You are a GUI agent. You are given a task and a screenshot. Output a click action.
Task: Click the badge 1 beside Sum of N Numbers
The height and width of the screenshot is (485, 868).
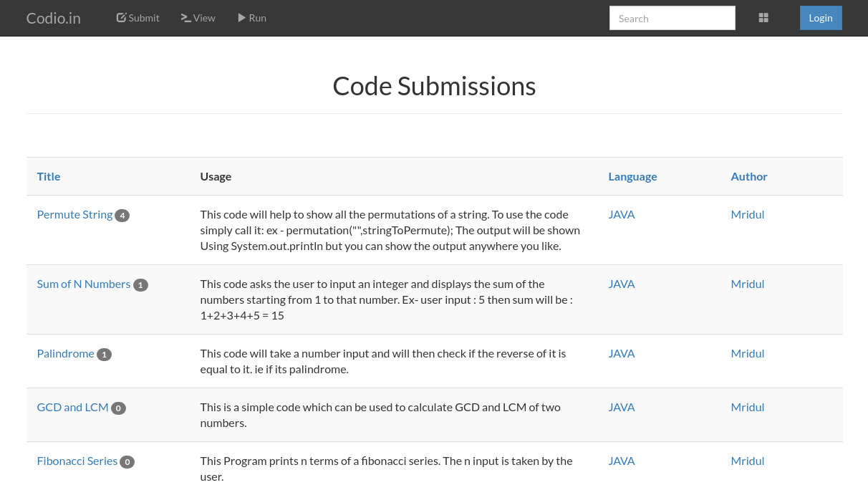(140, 285)
